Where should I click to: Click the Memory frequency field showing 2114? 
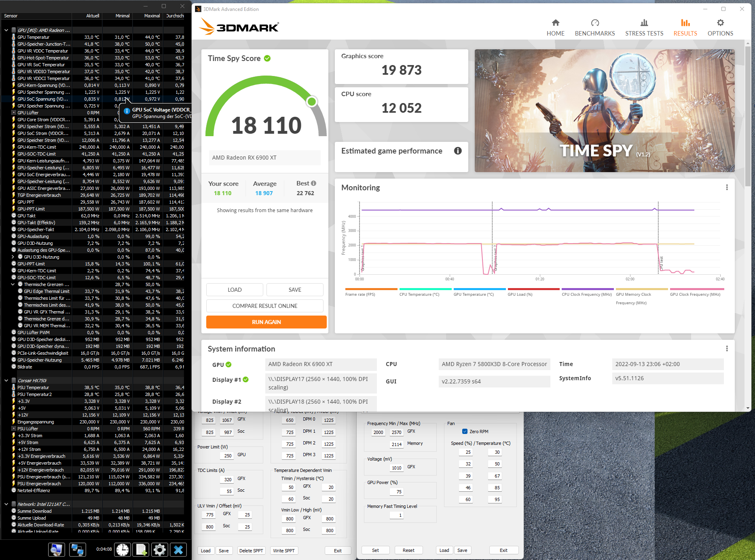coord(396,444)
